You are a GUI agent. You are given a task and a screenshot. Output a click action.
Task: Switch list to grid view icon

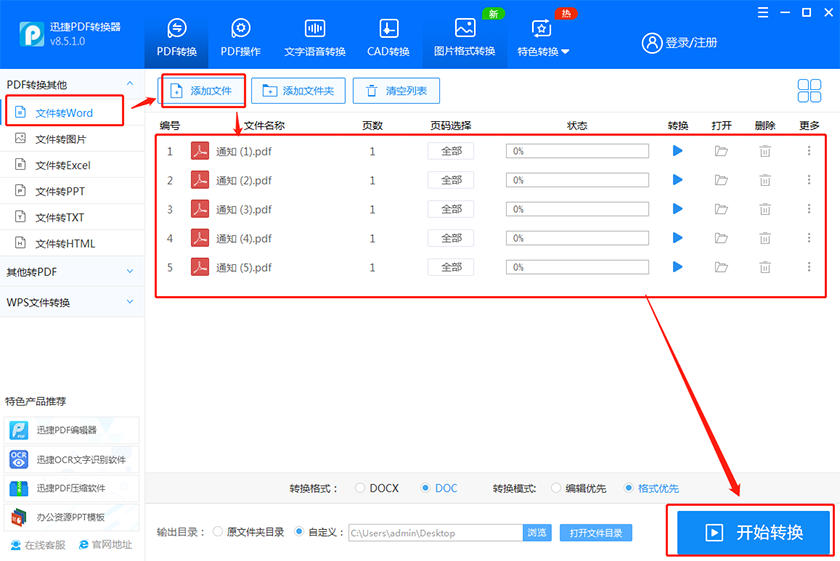[x=809, y=91]
